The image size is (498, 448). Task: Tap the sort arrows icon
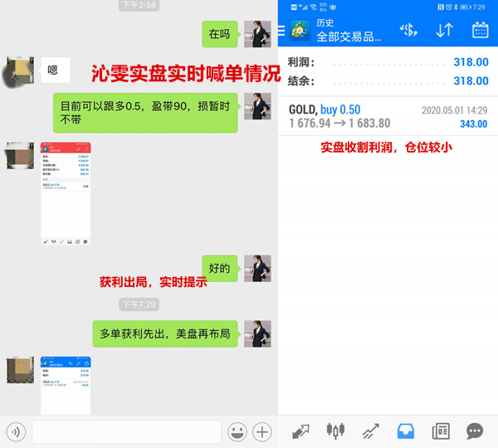pos(444,30)
